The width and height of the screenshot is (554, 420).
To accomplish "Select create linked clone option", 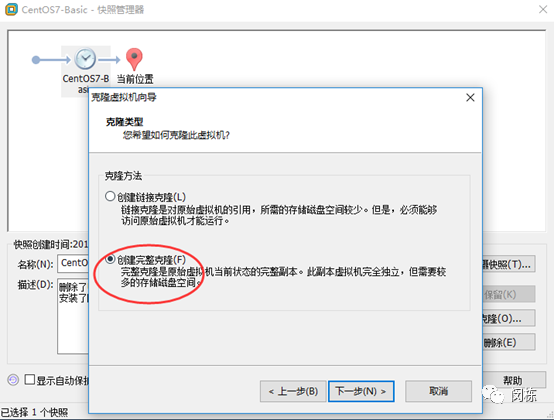I will [x=110, y=196].
